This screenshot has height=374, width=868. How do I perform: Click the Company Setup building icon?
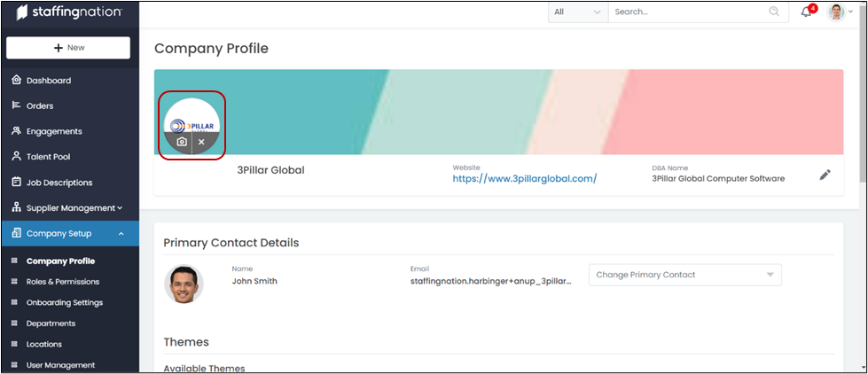(x=16, y=233)
